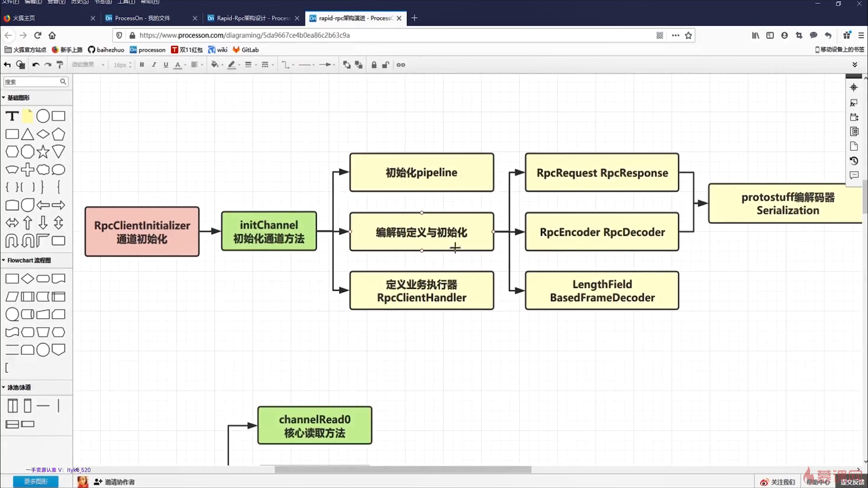This screenshot has width=868, height=488.
Task: Click the format painter brush icon
Action: click(x=60, y=65)
